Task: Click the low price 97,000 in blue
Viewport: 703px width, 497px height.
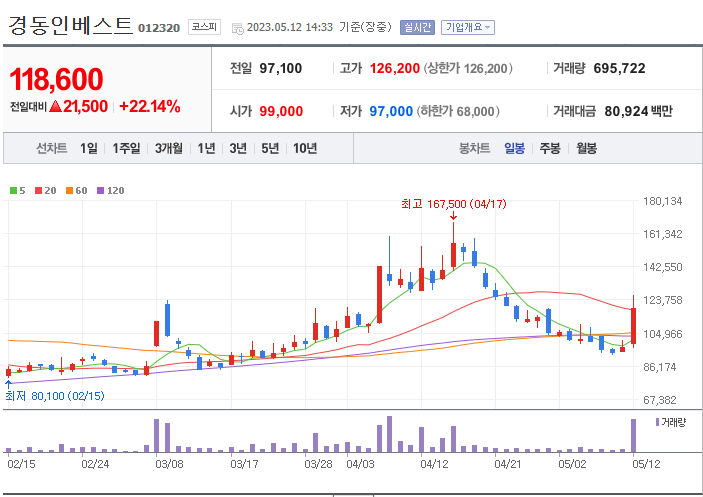Action: pyautogui.click(x=391, y=111)
